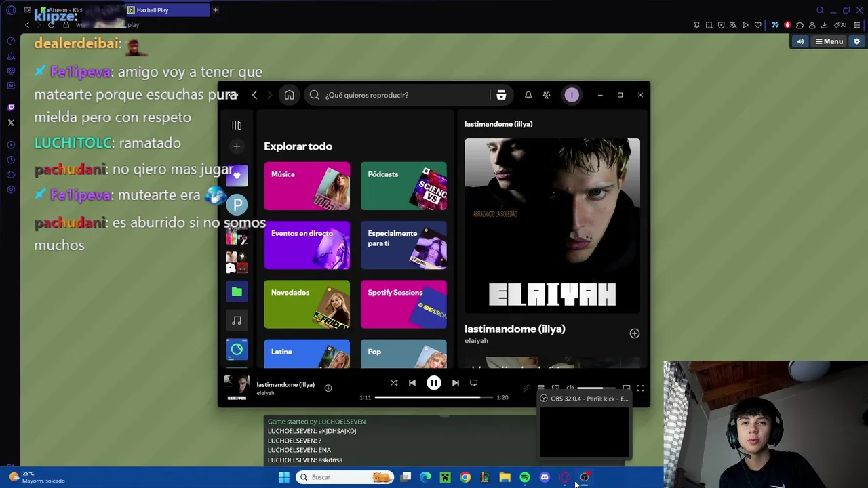This screenshot has height=488, width=868.
Task: Click Spotify forward navigation arrow
Action: (x=269, y=95)
